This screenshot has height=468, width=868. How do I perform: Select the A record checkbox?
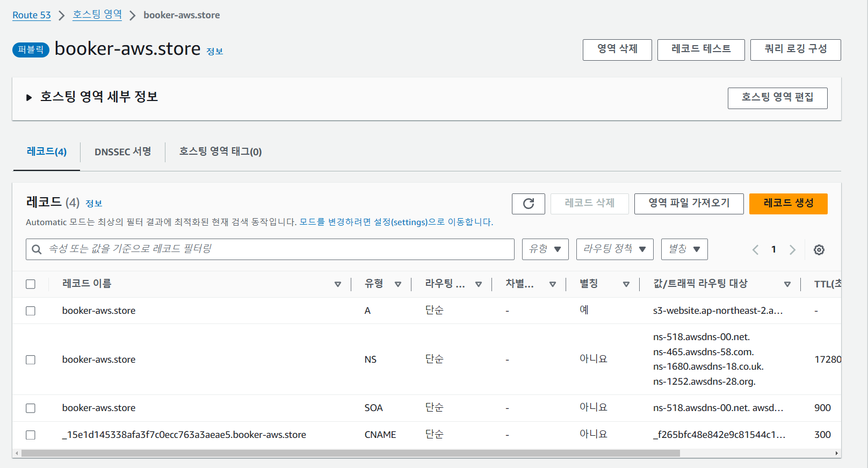click(x=31, y=311)
